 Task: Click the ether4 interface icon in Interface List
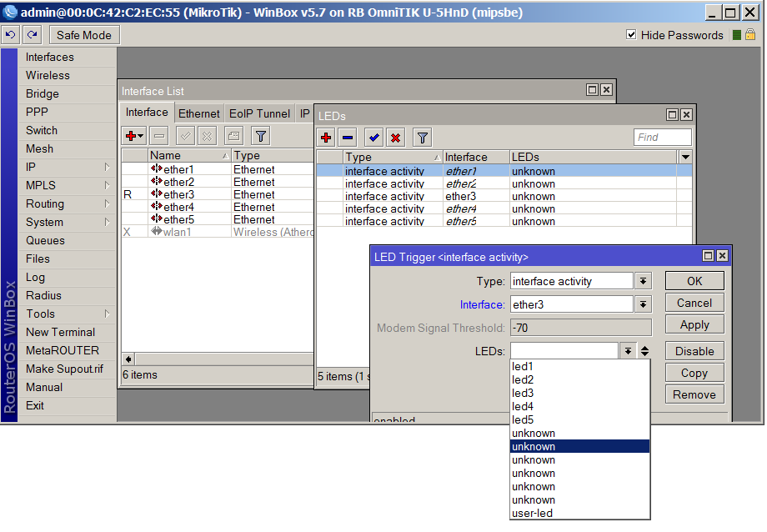pyautogui.click(x=157, y=207)
